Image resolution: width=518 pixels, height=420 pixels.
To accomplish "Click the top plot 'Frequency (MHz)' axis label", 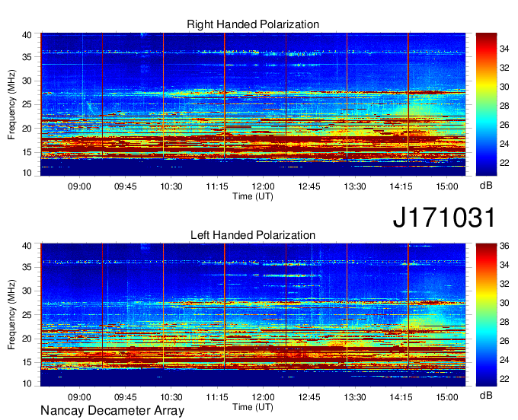I will point(11,104).
